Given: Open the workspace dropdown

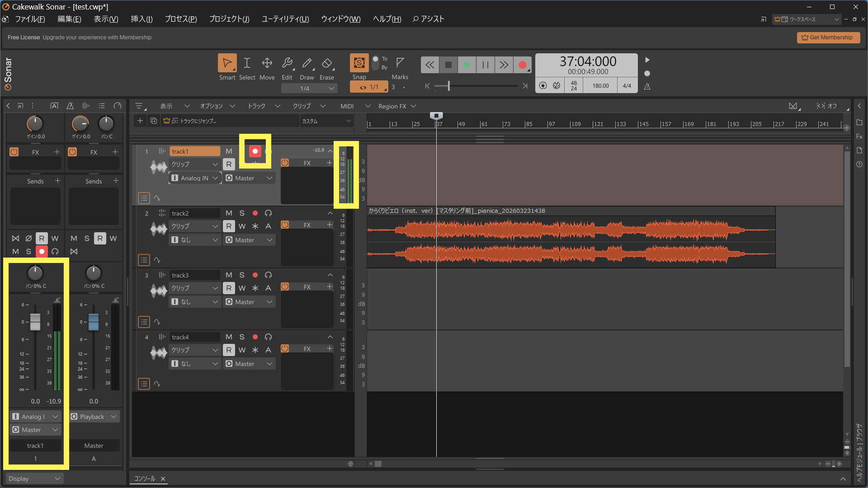Looking at the screenshot, I should [807, 19].
